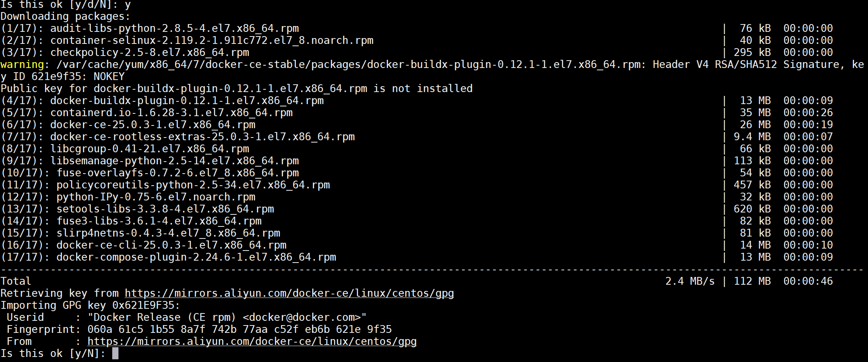This screenshot has height=362, width=868.
Task: Click the 2.4 MB/s download speed
Action: pos(690,281)
